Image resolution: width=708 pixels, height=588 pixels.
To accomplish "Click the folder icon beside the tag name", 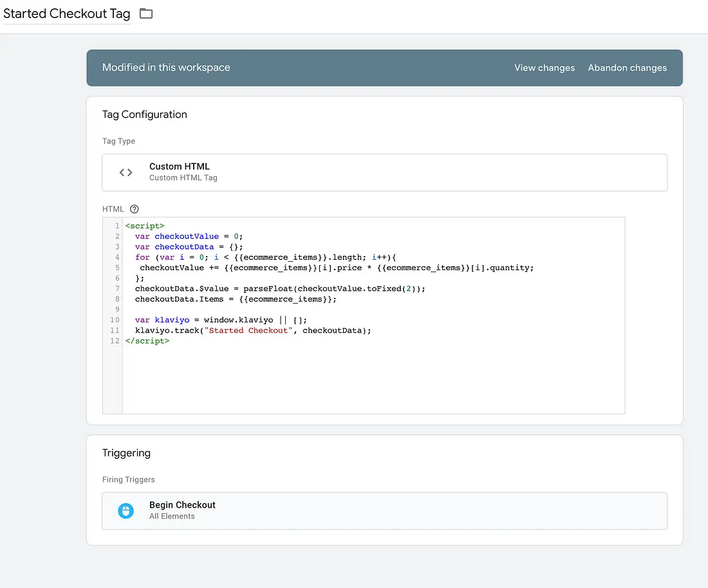I will point(146,14).
